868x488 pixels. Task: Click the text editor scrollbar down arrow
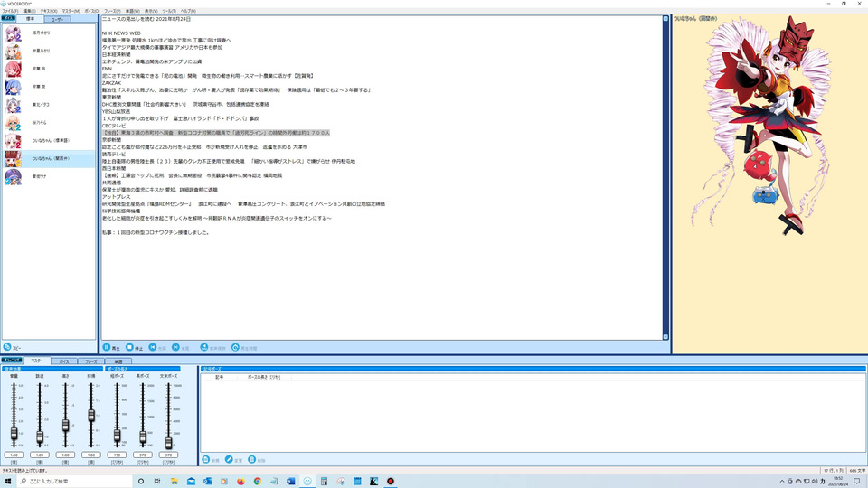[x=665, y=336]
